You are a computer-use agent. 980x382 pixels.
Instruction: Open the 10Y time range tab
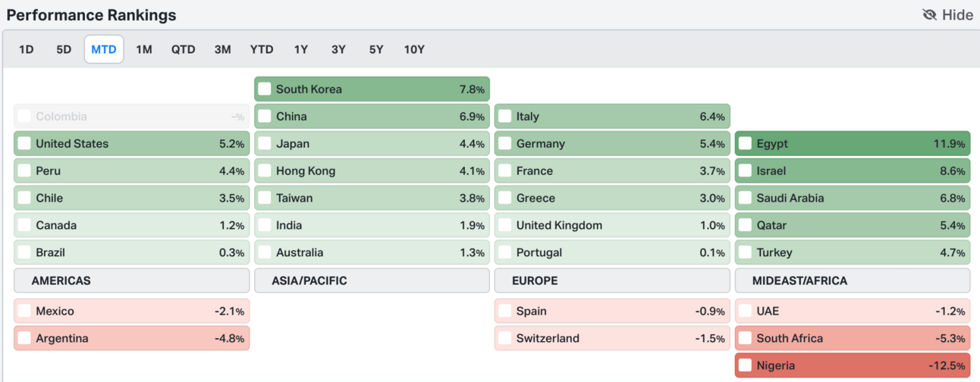point(414,49)
